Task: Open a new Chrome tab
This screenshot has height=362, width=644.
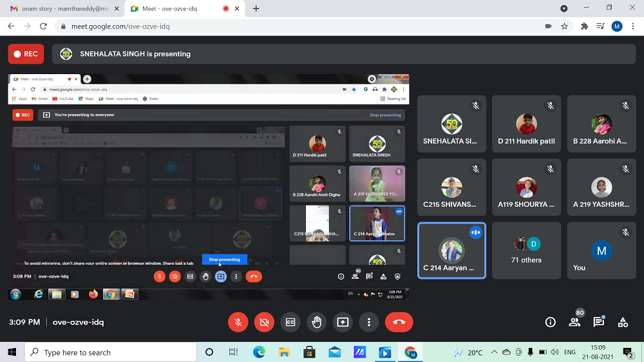Action: pyautogui.click(x=256, y=8)
